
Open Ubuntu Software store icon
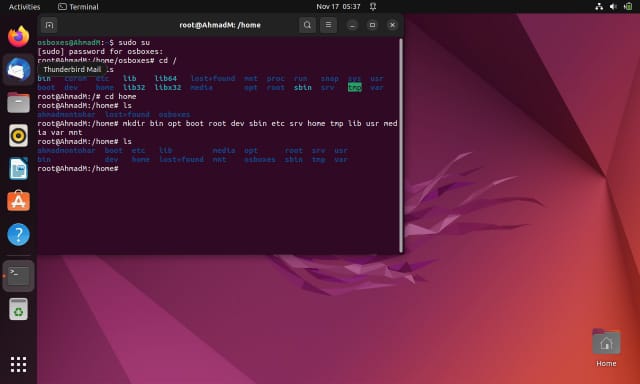[x=18, y=201]
